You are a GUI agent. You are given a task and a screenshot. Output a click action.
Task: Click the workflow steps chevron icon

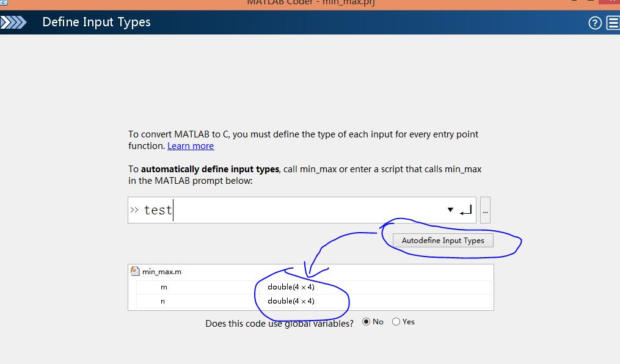[x=13, y=22]
